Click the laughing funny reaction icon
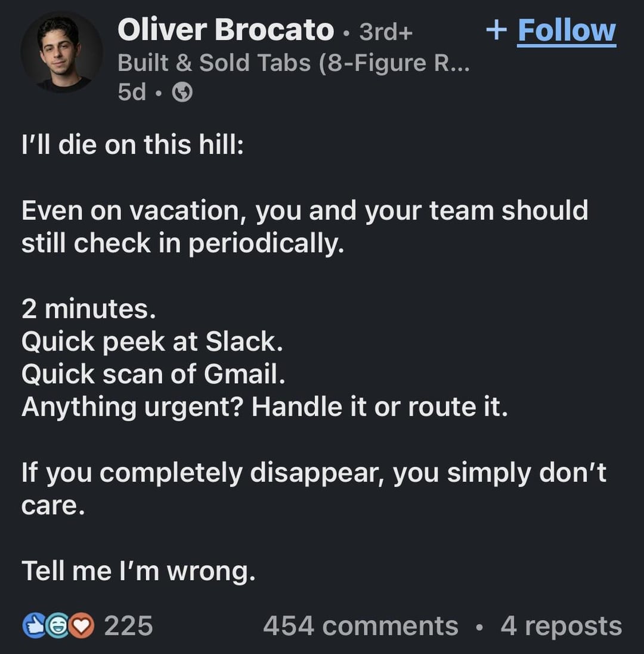Image resolution: width=644 pixels, height=654 pixels. pos(58,626)
